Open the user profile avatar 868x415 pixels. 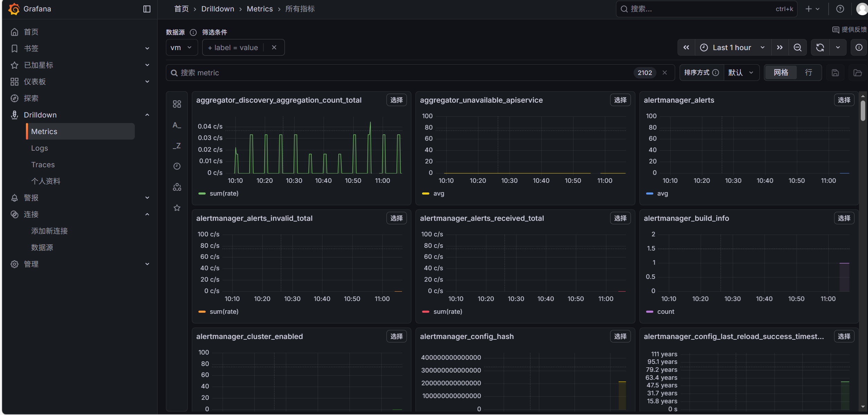coord(862,9)
